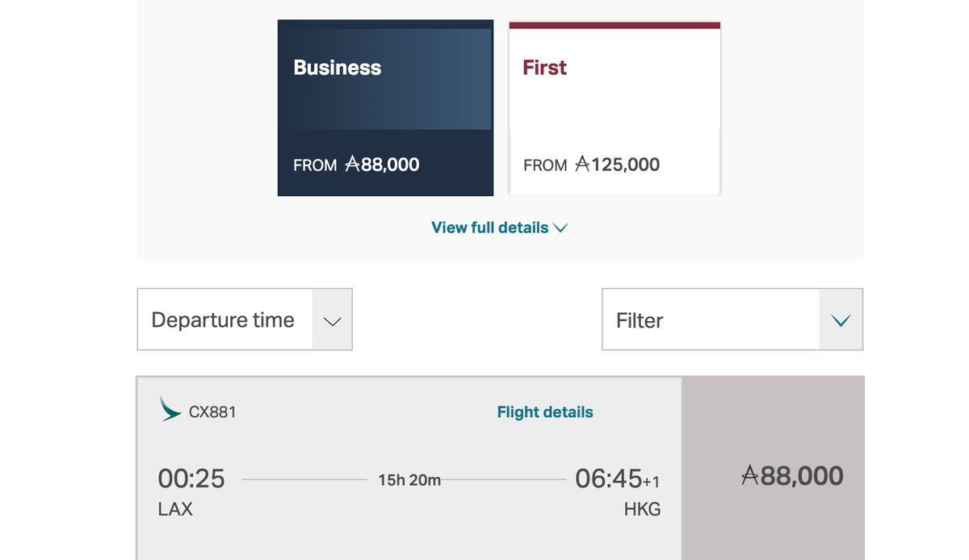Click the Departure time dropdown arrow
The image size is (969, 560).
click(x=332, y=320)
